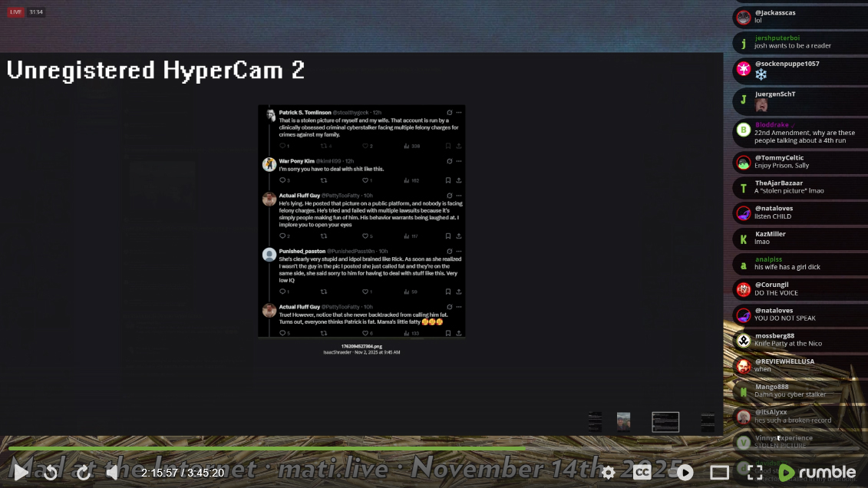Share Patrick S. Tomlinson's tweet

point(459,146)
